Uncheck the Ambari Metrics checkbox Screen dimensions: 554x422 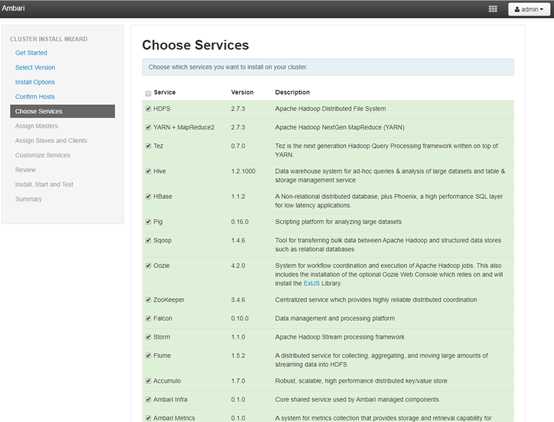pos(148,418)
